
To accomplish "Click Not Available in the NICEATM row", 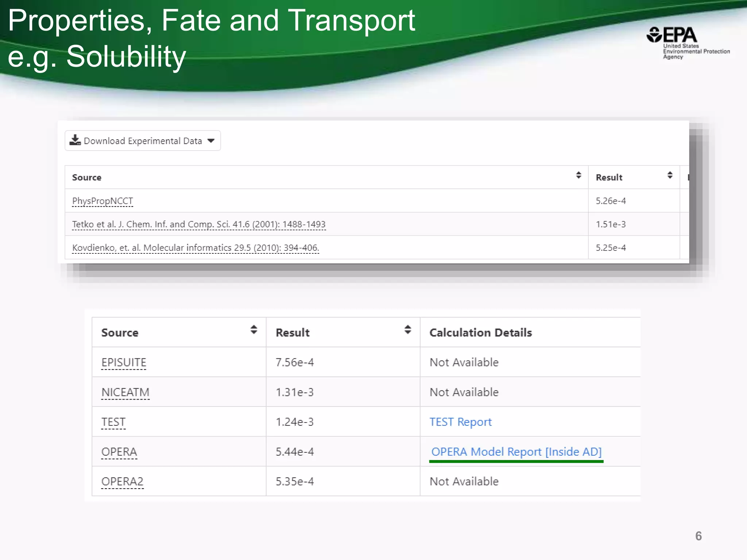I will pyautogui.click(x=464, y=392).
